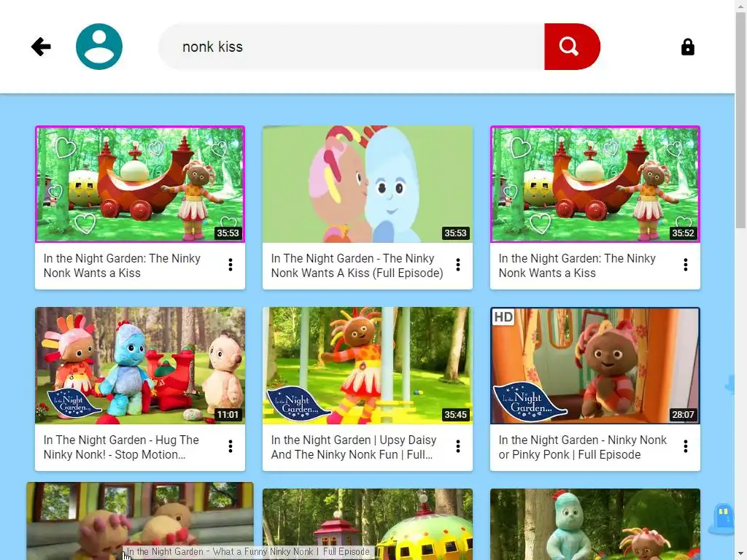Open options for 'Hug The Ninky Nonk!' video
The image size is (747, 560).
(231, 446)
